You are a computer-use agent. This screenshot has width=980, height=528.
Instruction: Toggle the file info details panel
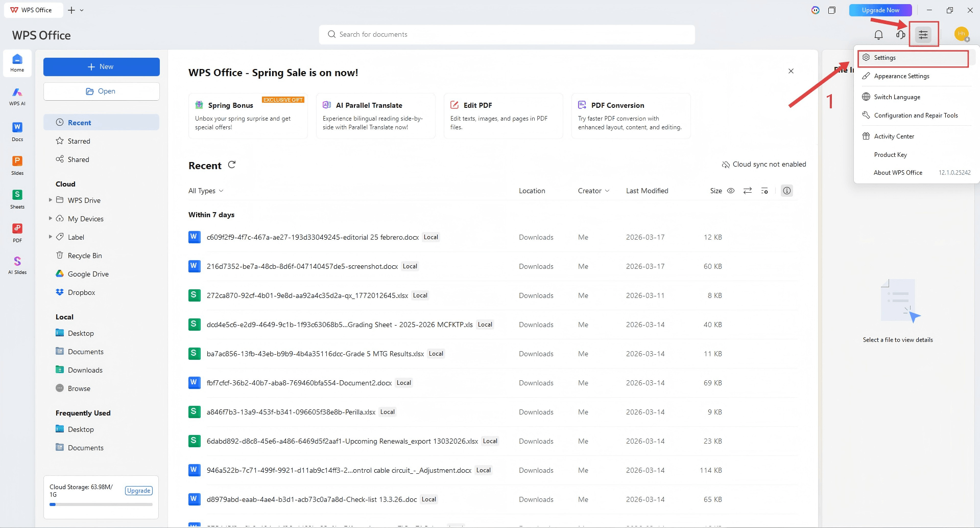click(787, 191)
